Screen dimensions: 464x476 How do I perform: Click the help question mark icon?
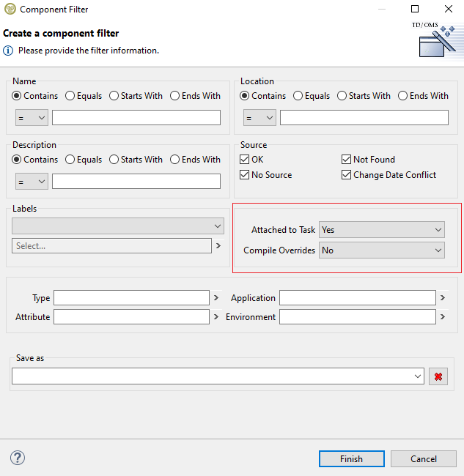(x=18, y=458)
